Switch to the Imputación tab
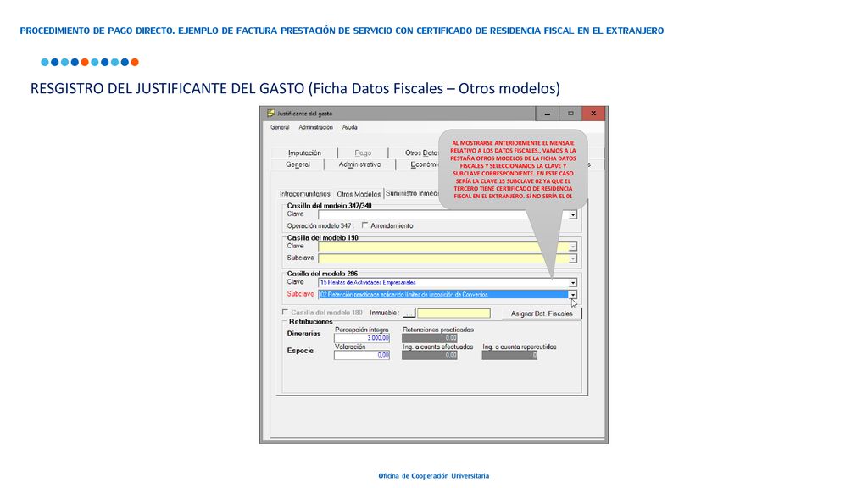Screen dimensions: 868x488 click(x=304, y=152)
